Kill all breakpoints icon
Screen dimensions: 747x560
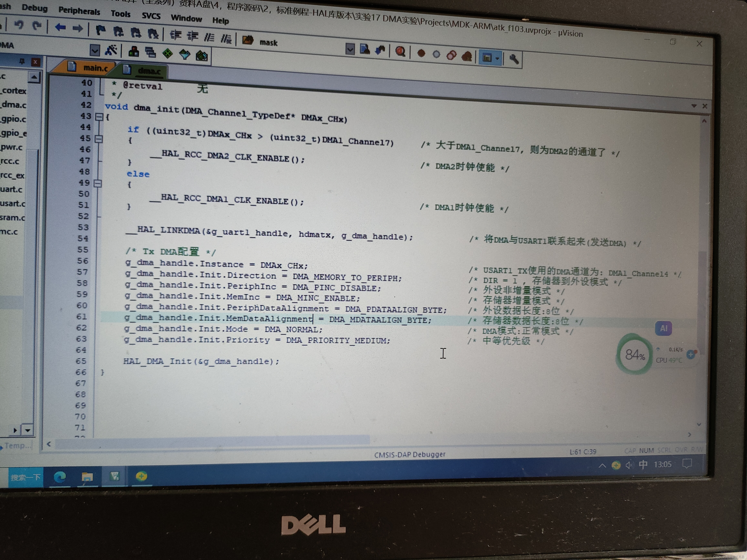point(467,56)
